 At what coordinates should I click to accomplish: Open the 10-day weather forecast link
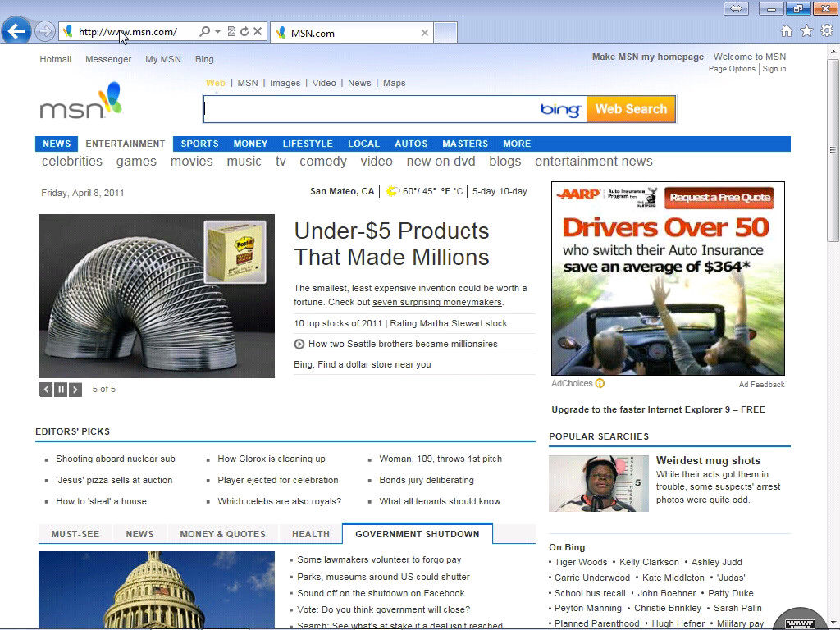tap(514, 191)
